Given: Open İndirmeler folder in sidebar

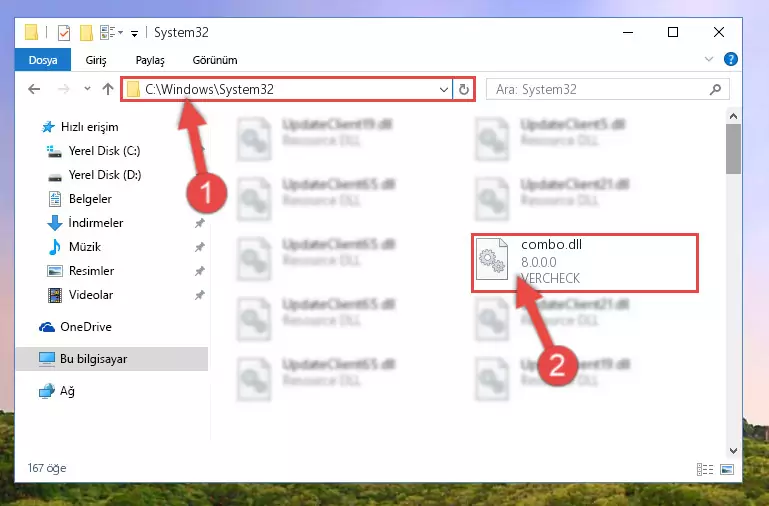Looking at the screenshot, I should tap(85, 223).
